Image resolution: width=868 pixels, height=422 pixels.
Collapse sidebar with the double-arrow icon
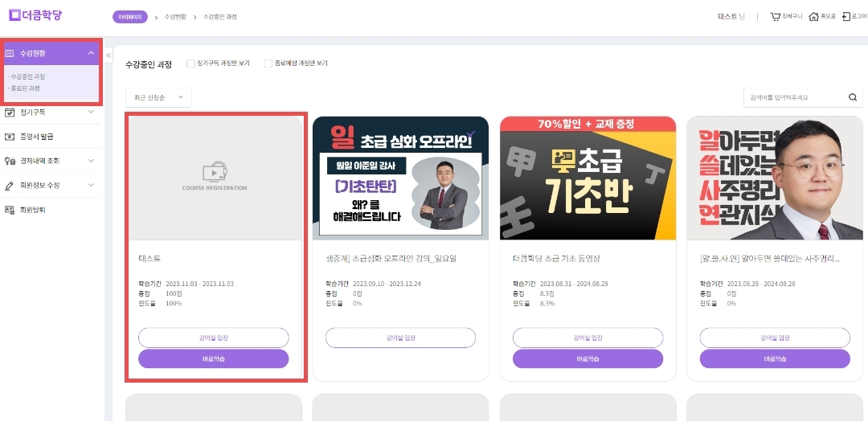pyautogui.click(x=108, y=55)
